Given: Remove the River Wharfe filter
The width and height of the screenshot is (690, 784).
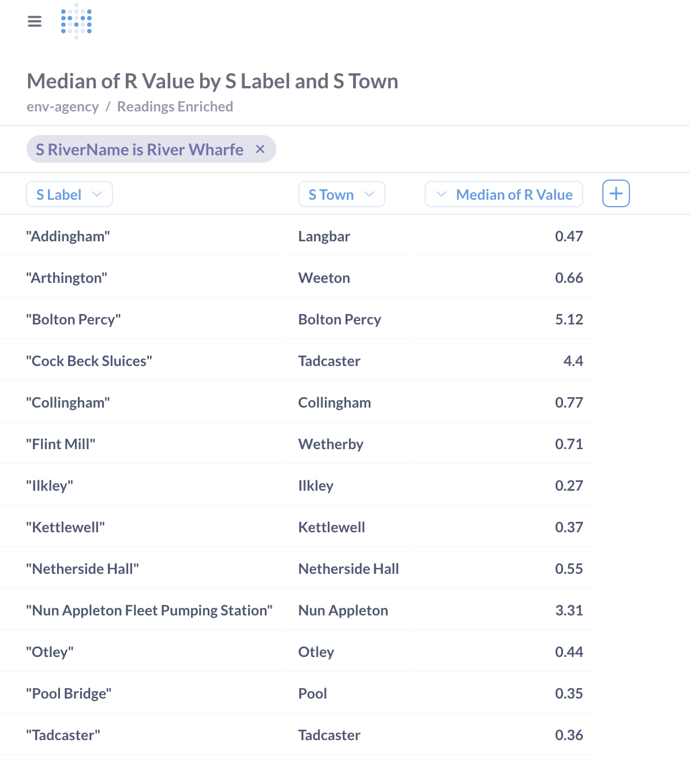Looking at the screenshot, I should click(x=261, y=149).
